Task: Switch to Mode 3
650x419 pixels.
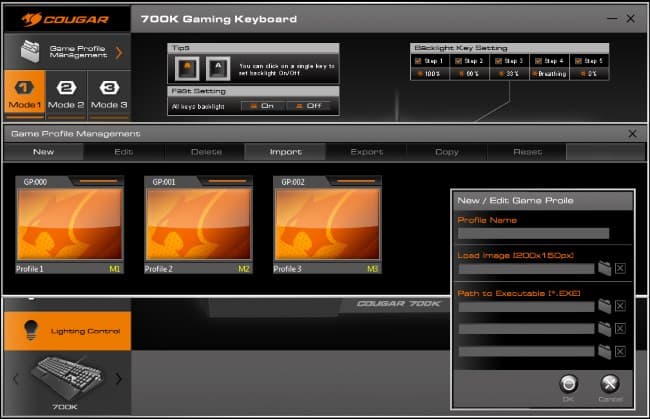Action: click(109, 94)
